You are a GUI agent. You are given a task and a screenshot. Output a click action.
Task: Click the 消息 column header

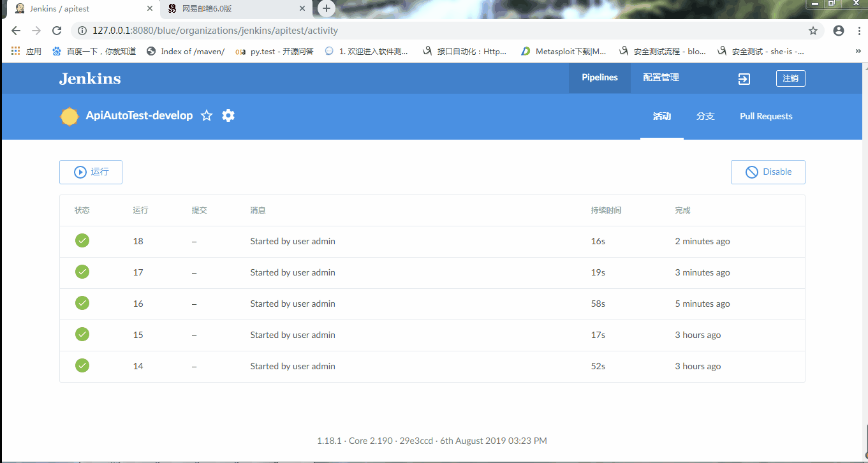[x=258, y=210]
